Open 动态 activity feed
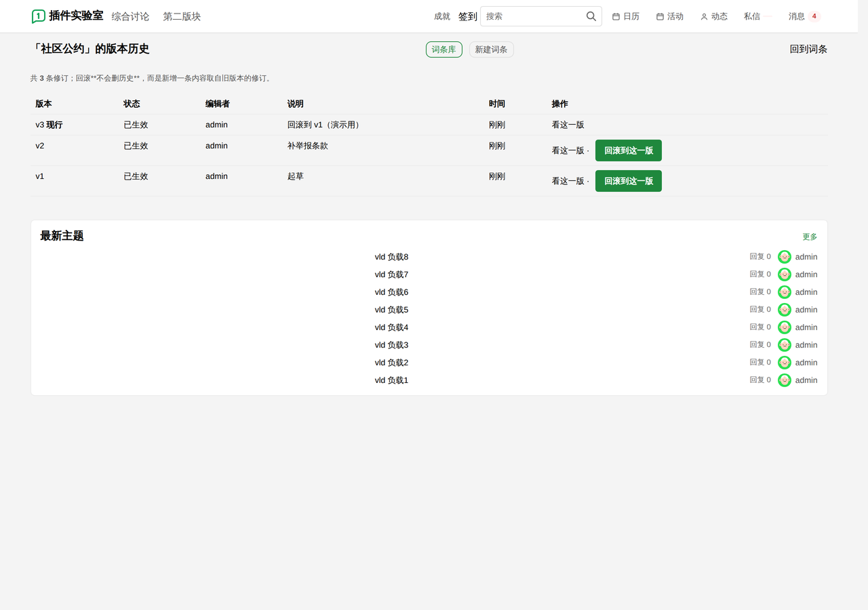This screenshot has height=610, width=868. pyautogui.click(x=714, y=16)
